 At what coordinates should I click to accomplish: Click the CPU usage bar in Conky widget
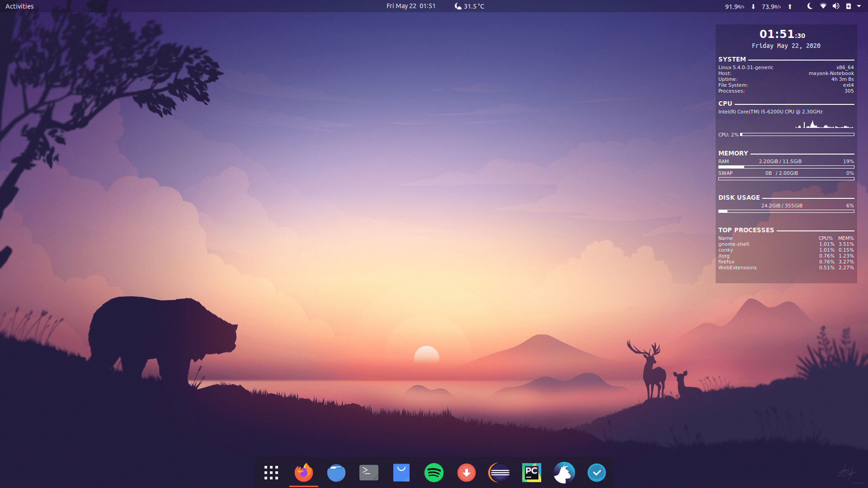click(x=797, y=135)
